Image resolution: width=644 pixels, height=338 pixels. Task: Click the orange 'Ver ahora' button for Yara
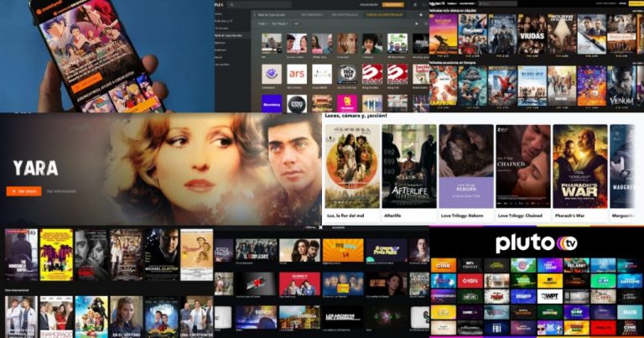click(x=23, y=191)
